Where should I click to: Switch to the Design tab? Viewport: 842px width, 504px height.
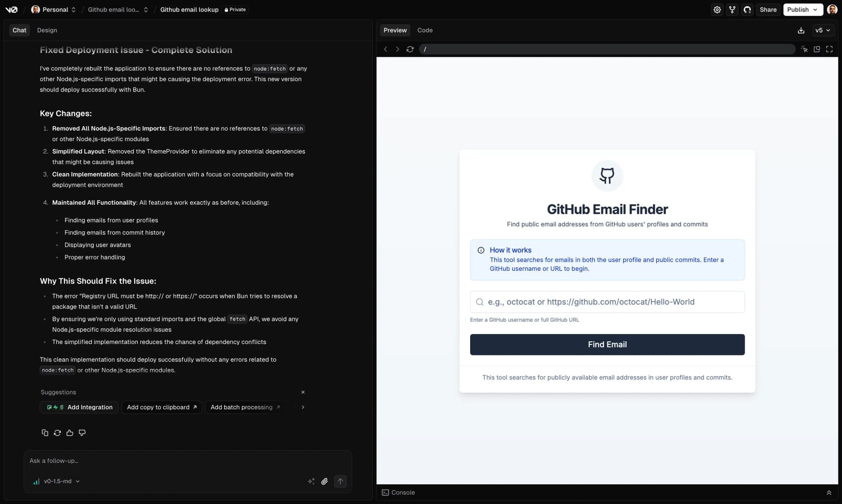click(47, 30)
